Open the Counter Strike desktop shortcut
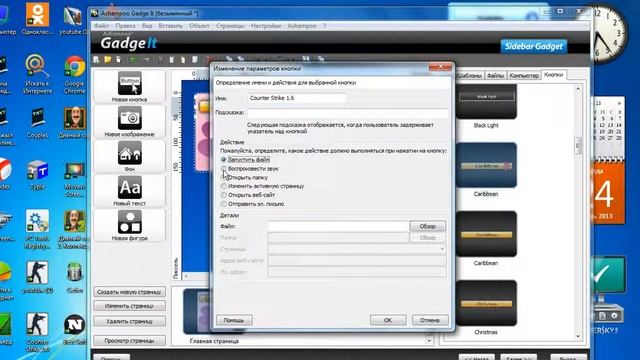The width and height of the screenshot is (640, 360). [37, 332]
